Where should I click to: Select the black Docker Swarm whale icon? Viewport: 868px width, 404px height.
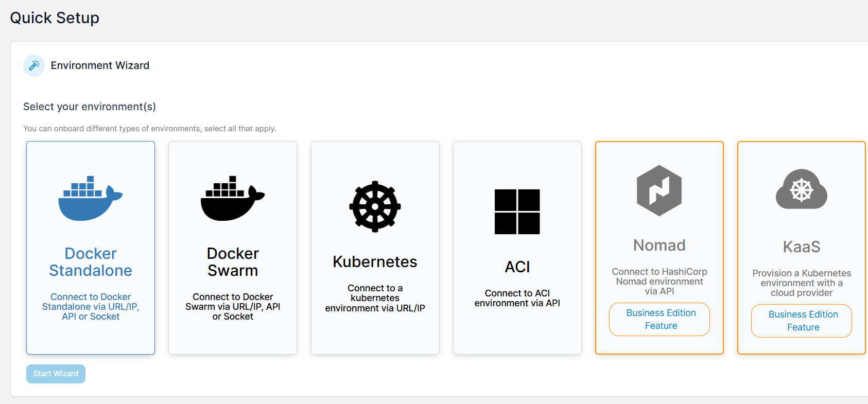tap(233, 199)
